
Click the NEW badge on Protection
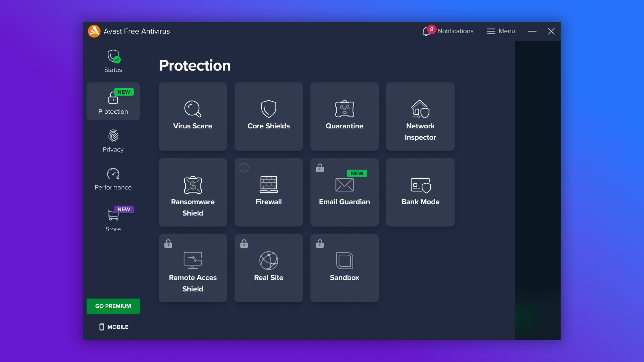click(x=124, y=92)
